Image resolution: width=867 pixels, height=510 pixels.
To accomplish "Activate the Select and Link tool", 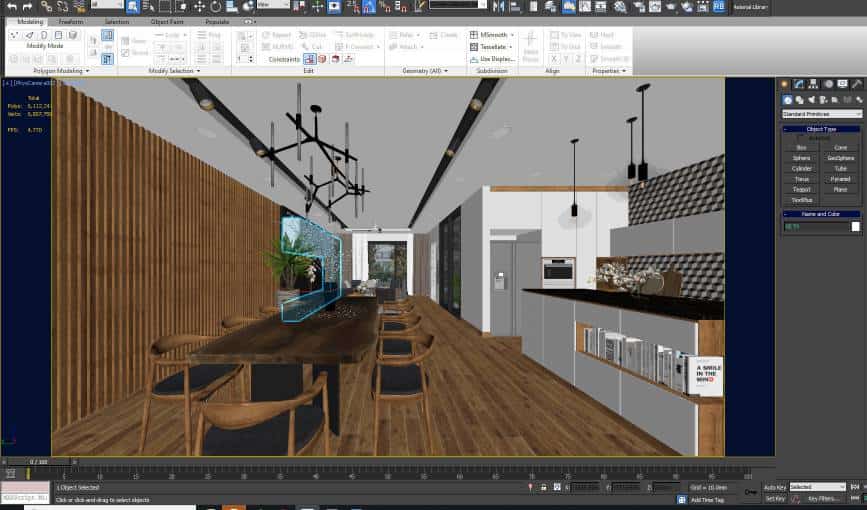I will 46,7.
